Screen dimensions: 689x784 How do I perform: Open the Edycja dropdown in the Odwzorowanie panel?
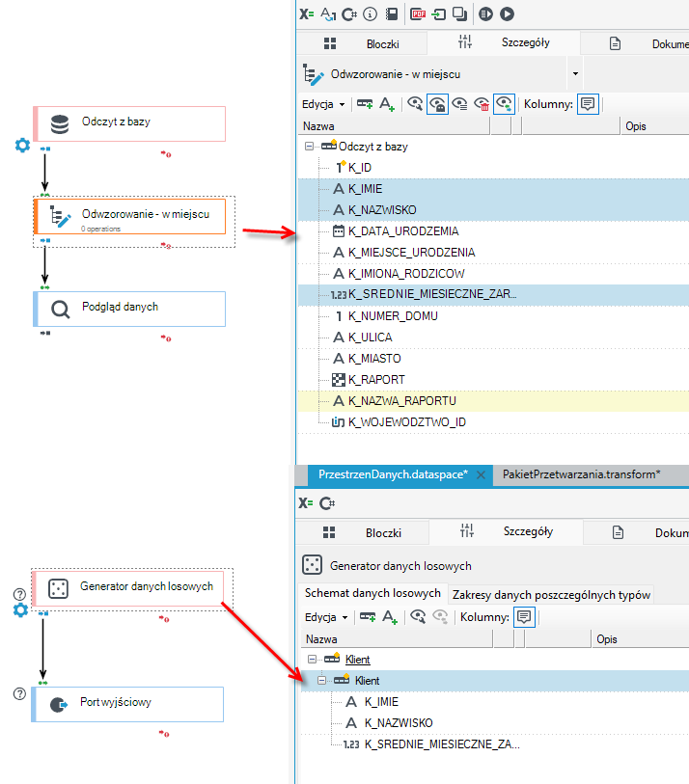click(x=323, y=104)
